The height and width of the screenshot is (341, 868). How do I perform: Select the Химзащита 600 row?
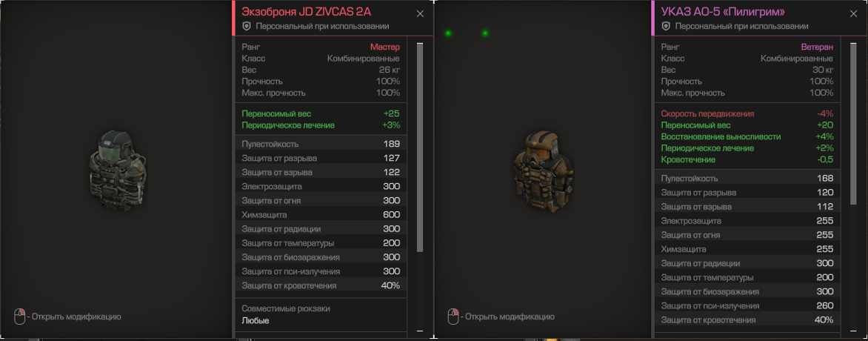pos(321,214)
